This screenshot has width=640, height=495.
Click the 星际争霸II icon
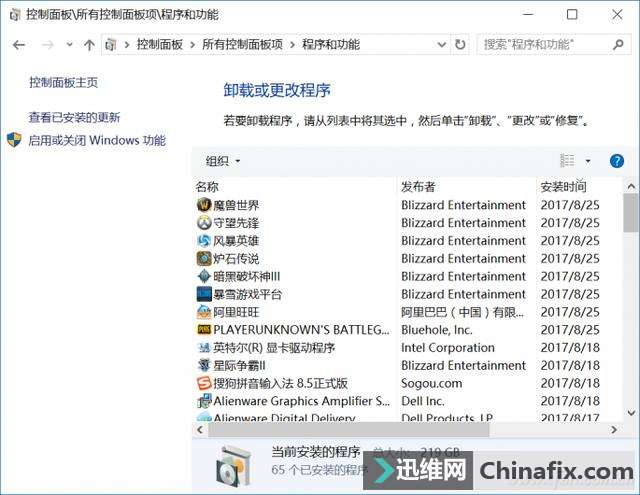pos(204,366)
